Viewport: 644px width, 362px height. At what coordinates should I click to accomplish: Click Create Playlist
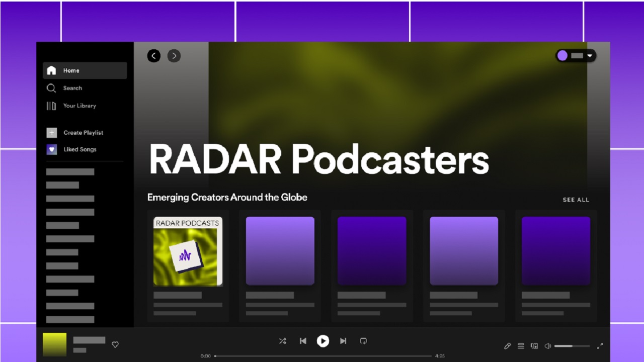pos(83,133)
